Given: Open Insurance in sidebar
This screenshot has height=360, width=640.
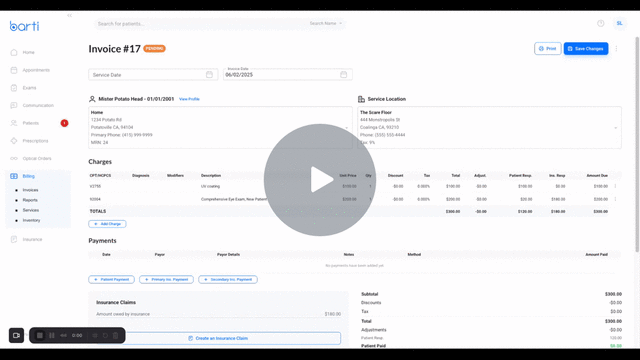Looking at the screenshot, I should [x=32, y=239].
